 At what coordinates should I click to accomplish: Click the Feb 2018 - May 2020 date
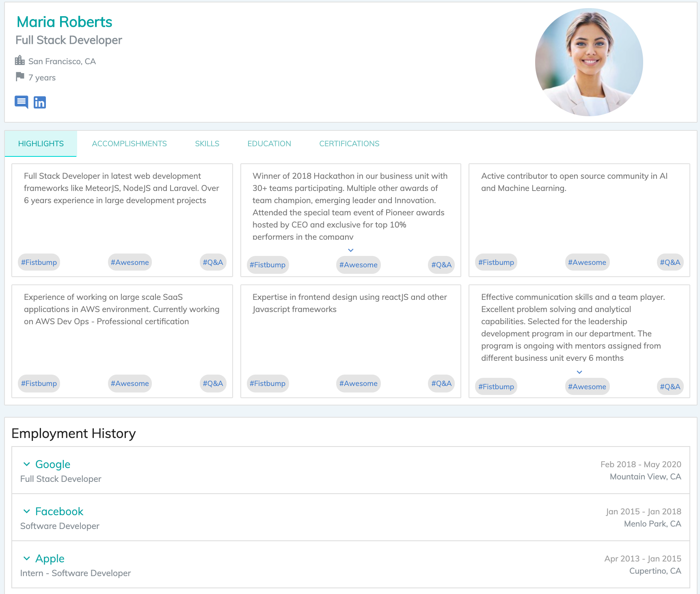pos(641,464)
